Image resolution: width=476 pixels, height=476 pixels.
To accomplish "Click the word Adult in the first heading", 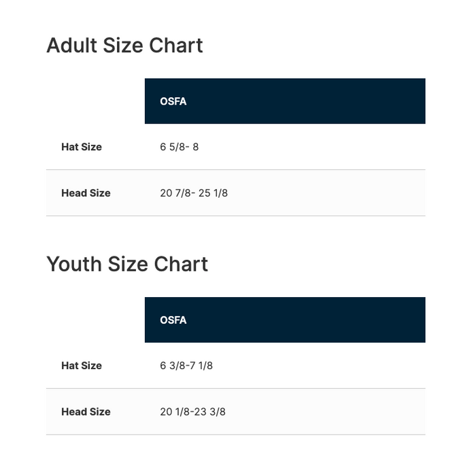I will (x=72, y=46).
